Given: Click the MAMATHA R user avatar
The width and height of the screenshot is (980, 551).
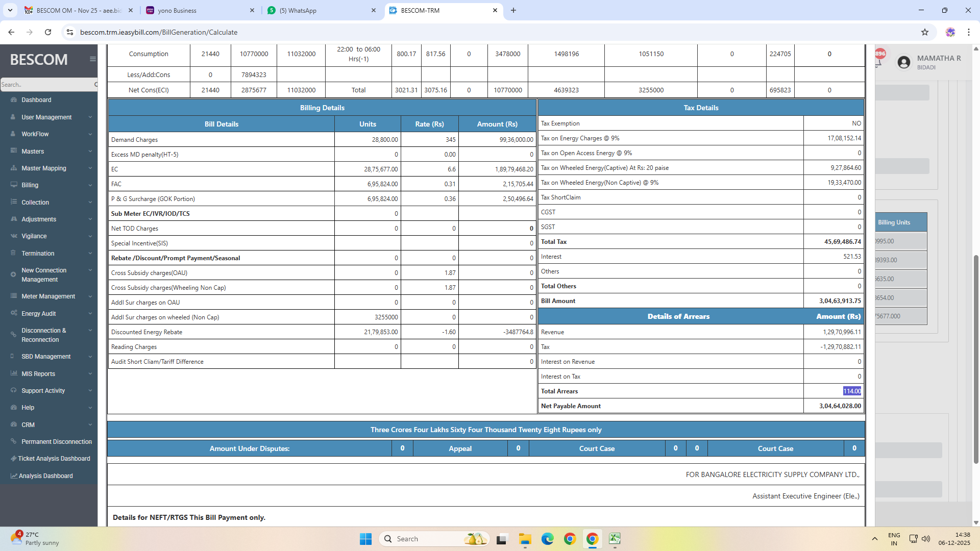Looking at the screenshot, I should click(903, 62).
